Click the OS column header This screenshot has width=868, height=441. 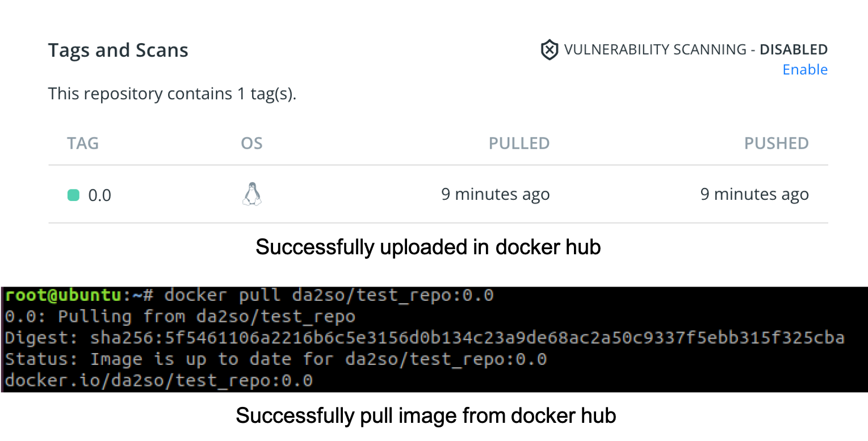(251, 143)
